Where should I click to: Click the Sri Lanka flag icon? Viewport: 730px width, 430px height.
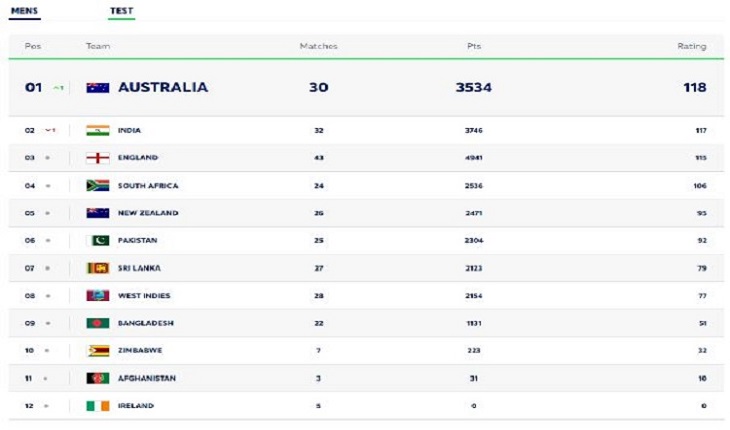tap(98, 268)
